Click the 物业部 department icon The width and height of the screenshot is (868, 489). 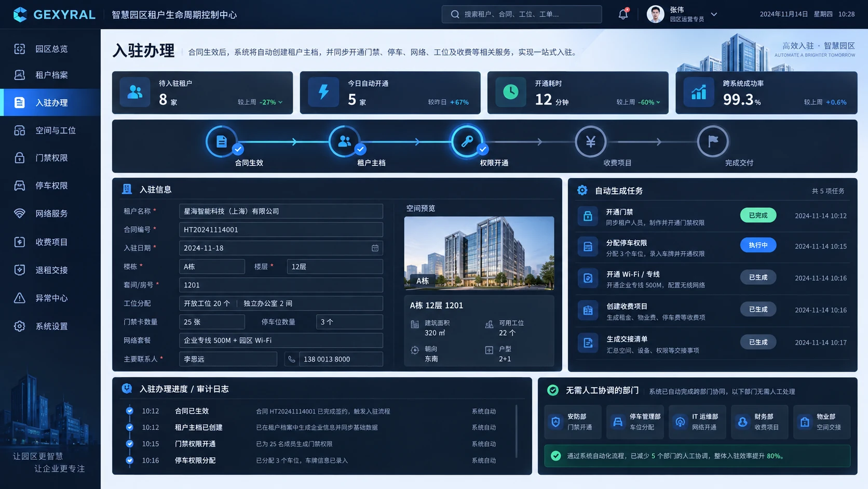coord(805,422)
